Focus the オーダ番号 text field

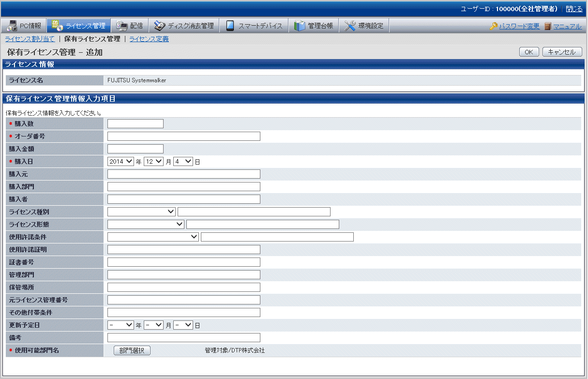[184, 136]
